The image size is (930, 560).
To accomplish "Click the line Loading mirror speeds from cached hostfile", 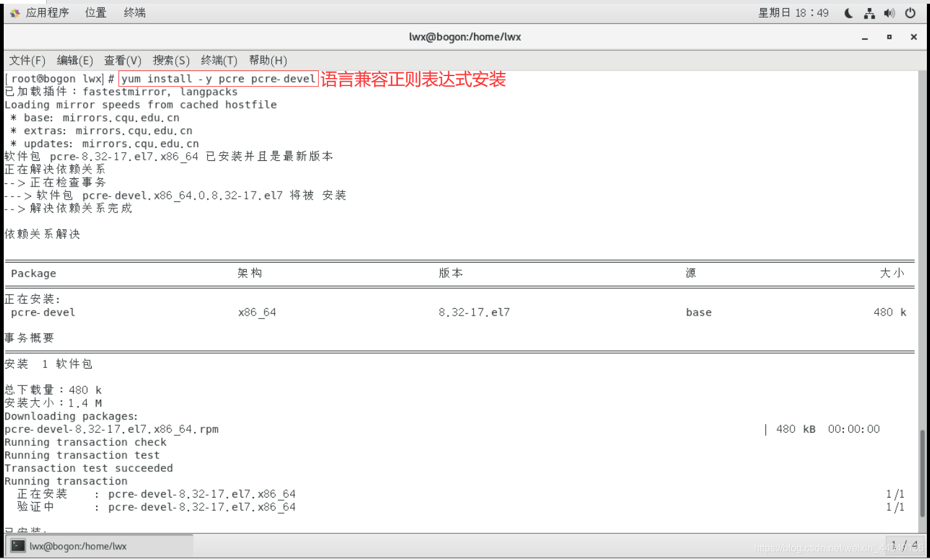I will (x=140, y=105).
